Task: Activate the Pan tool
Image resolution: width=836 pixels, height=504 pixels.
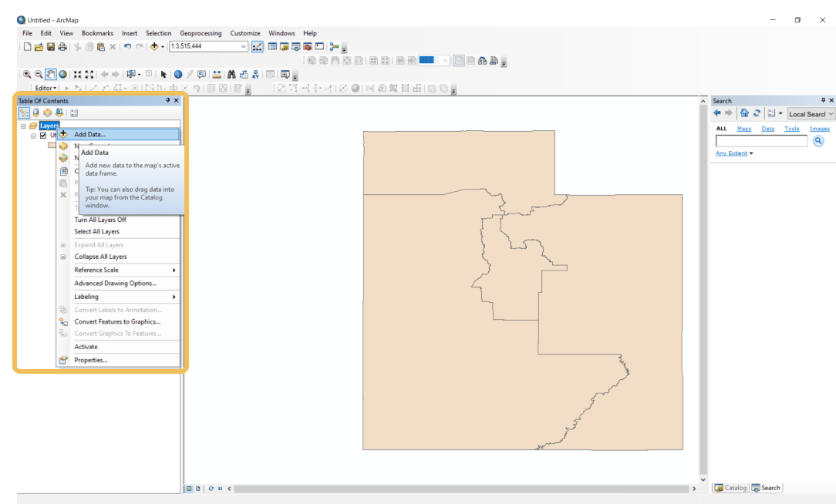Action: [x=50, y=75]
